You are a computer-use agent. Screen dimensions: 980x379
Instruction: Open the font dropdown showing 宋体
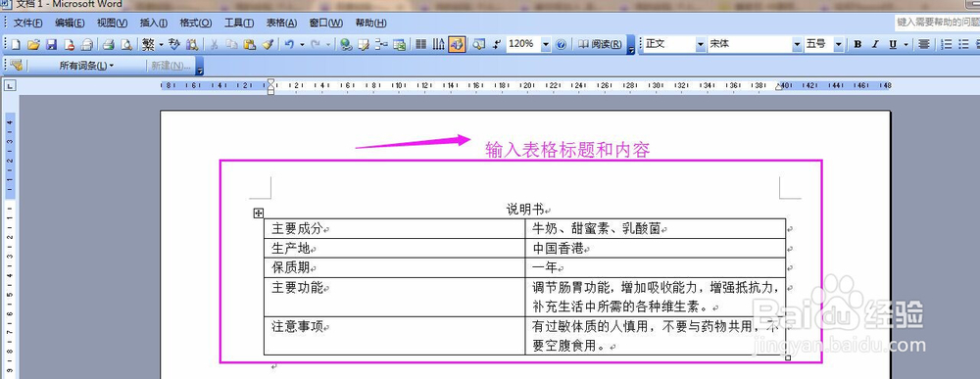pos(797,44)
